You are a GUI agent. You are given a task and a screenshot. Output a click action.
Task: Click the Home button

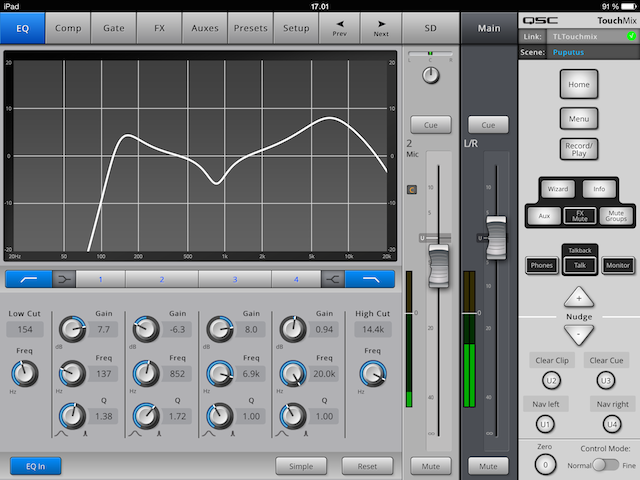click(579, 84)
